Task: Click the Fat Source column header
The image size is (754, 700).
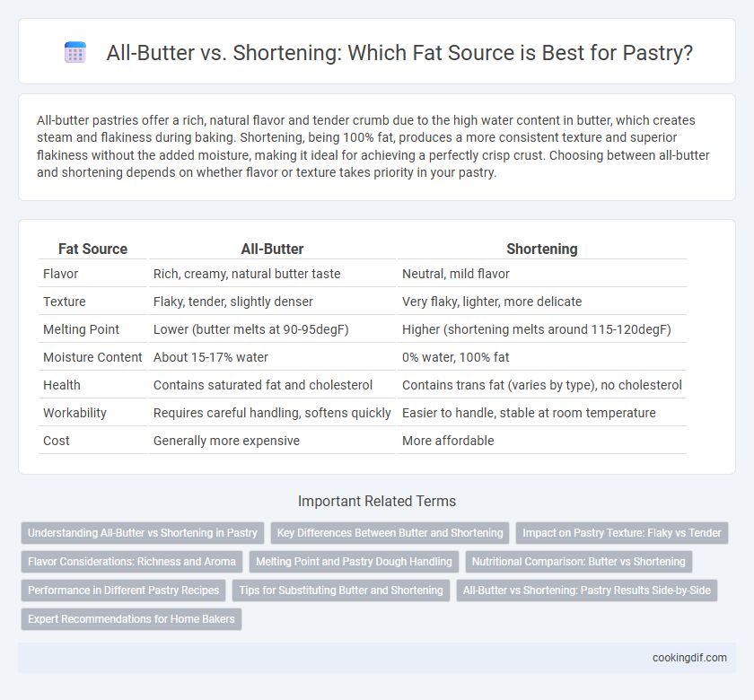Action: (92, 249)
